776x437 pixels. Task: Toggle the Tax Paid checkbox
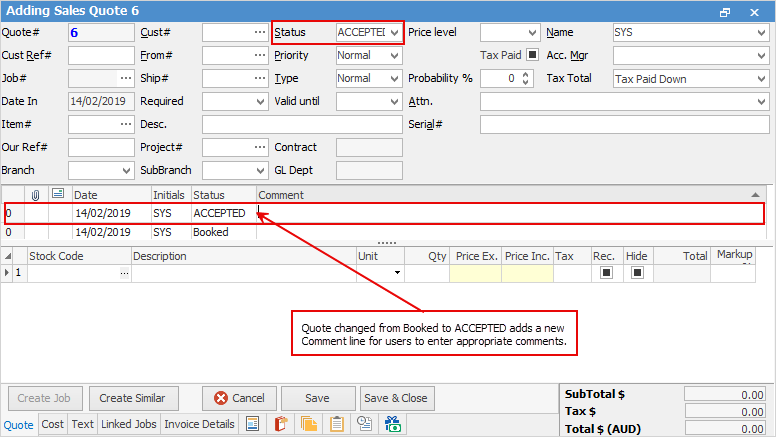pos(532,55)
